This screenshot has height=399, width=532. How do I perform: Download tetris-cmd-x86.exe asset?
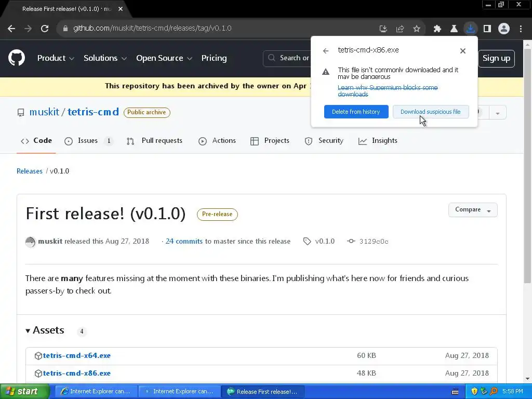point(77,373)
